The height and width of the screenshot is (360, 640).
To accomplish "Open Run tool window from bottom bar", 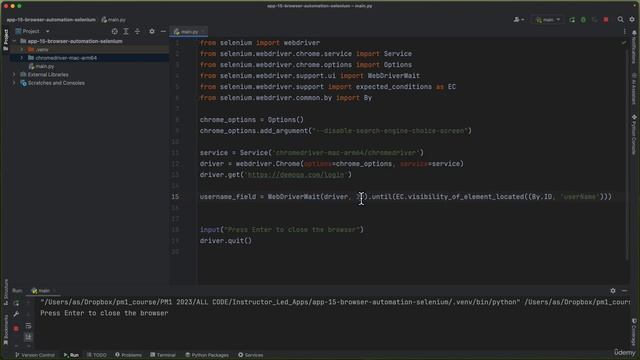I will pyautogui.click(x=71, y=355).
